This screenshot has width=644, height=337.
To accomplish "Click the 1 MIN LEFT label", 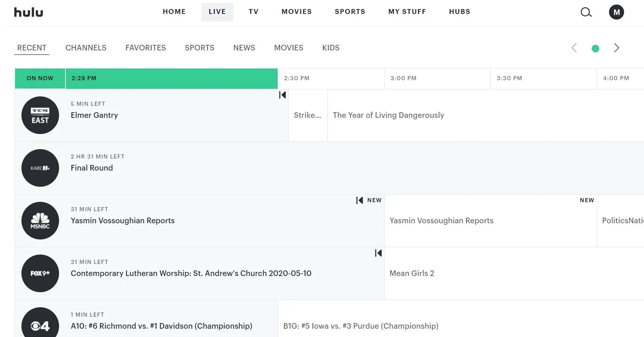I will point(87,315).
